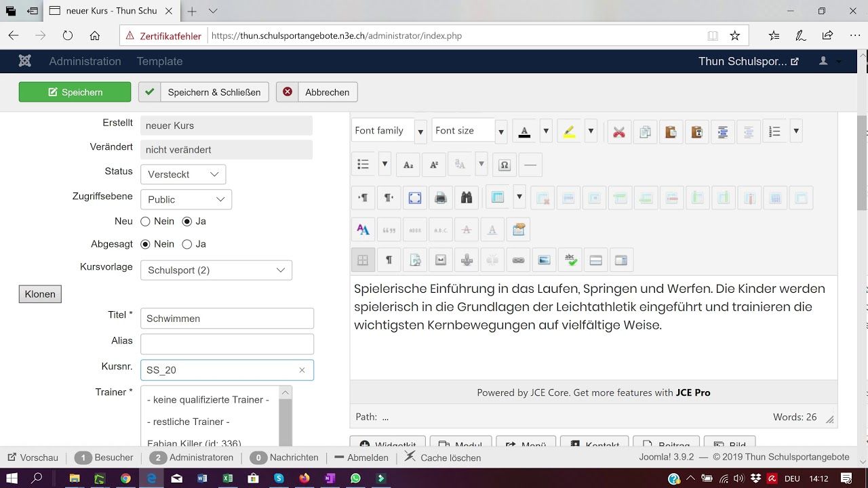Toggle fullscreen editor mode icon

click(414, 198)
